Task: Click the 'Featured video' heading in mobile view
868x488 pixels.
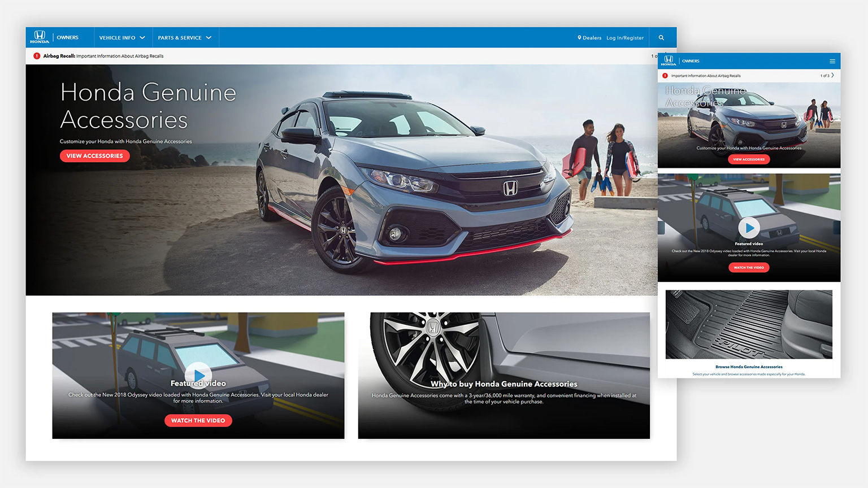Action: point(749,244)
